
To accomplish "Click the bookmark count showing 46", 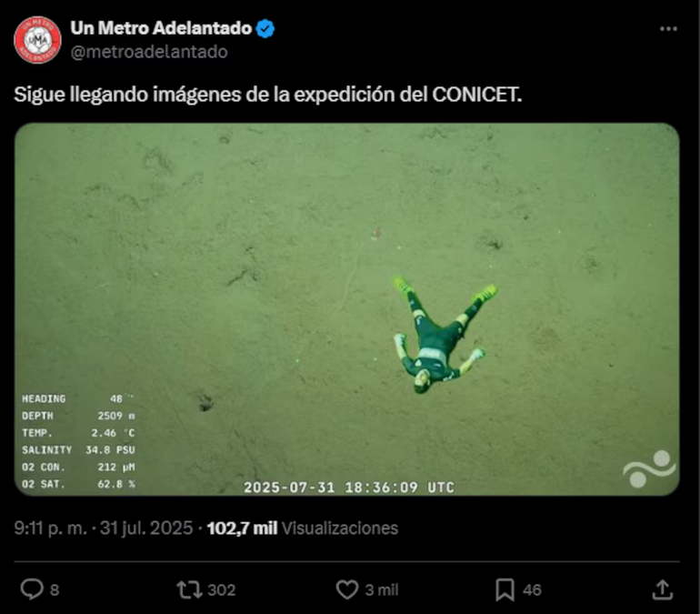I will pos(532,589).
